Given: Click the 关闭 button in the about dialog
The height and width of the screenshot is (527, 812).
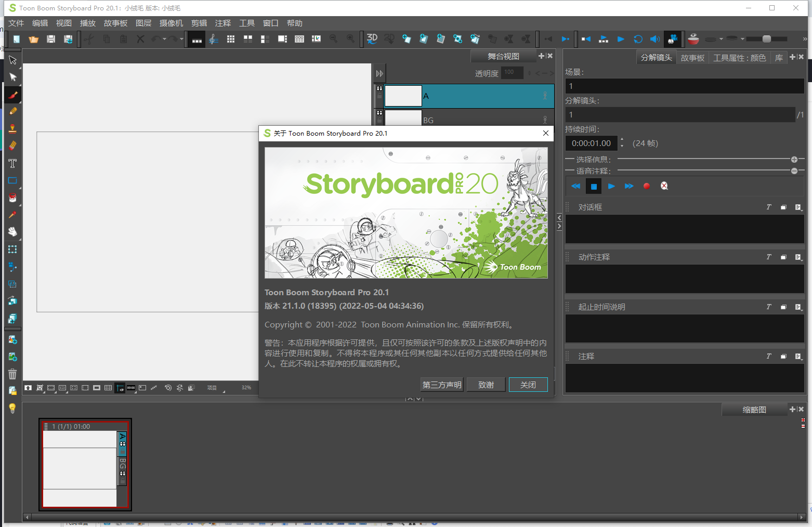Looking at the screenshot, I should click(528, 385).
